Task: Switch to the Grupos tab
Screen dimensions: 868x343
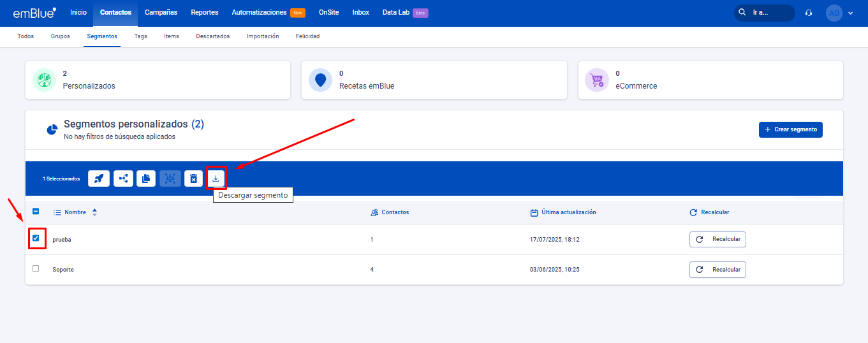Action: [x=61, y=36]
